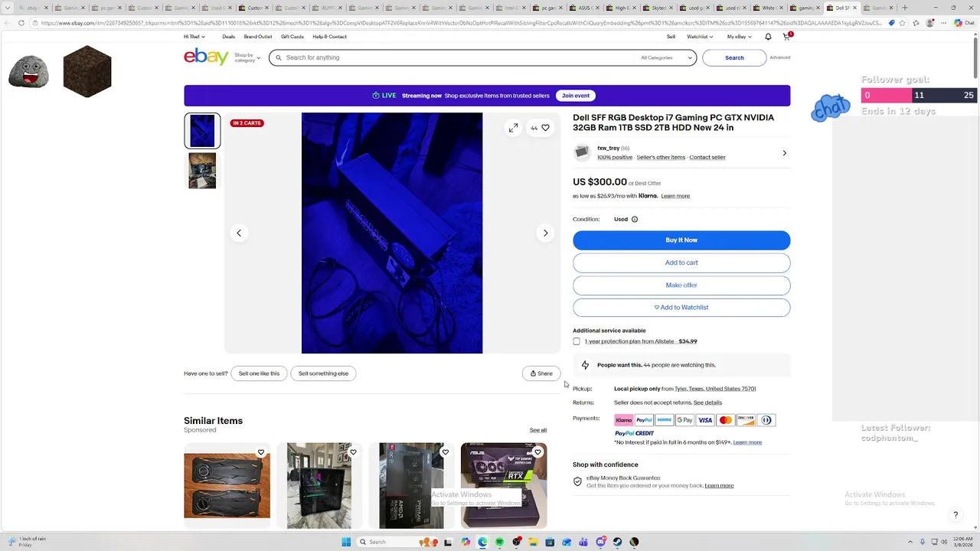Open the first similar item image
Viewport: 980px width, 551px height.
227,485
